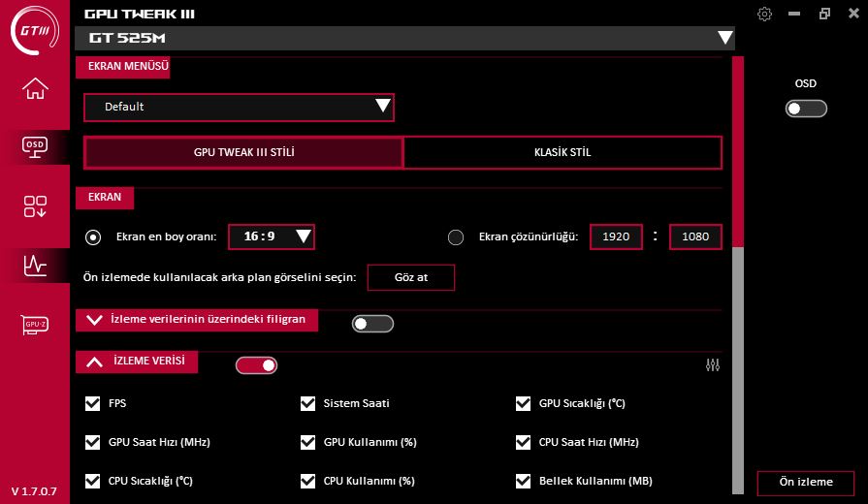Minimize the GPU Tweak III window
This screenshot has width=868, height=504.
(794, 14)
